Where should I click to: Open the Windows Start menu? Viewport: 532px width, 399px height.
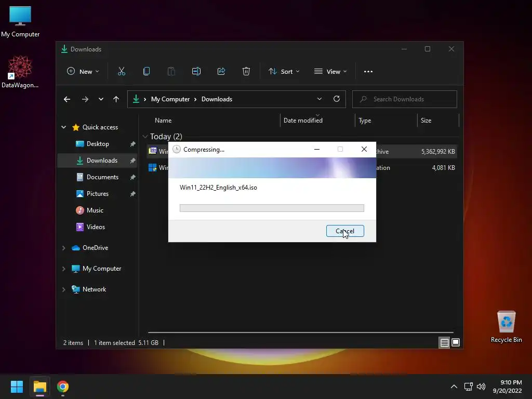pyautogui.click(x=17, y=387)
